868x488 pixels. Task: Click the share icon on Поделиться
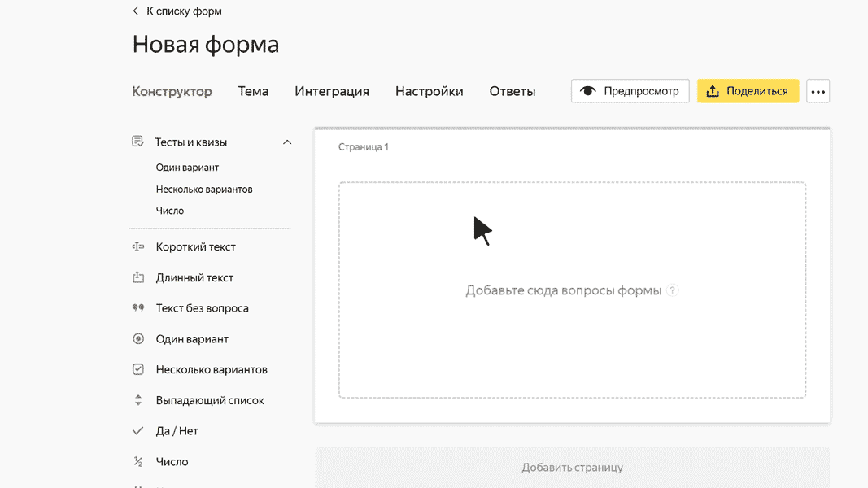(712, 90)
